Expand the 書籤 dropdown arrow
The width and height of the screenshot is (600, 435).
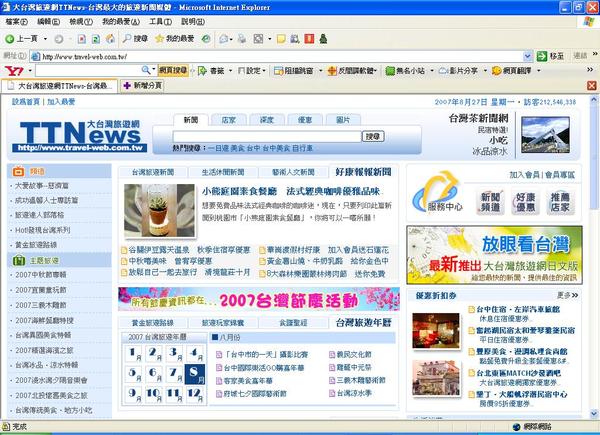click(x=230, y=70)
